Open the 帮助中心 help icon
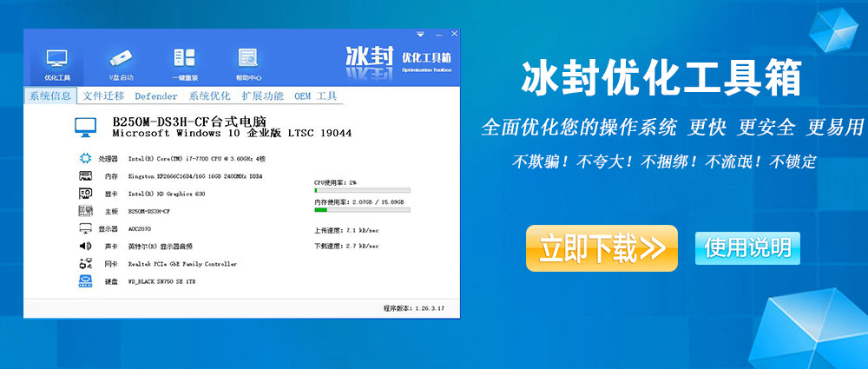Screen dimensions: 868x369 point(247,58)
